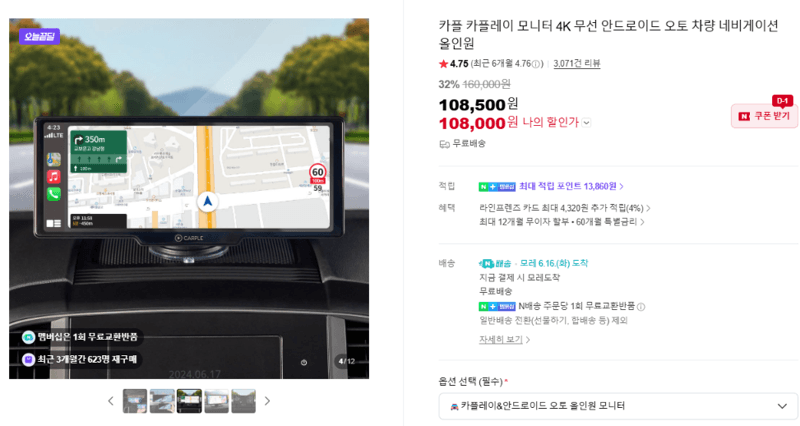Image resolution: width=800 pixels, height=426 pixels.
Task: Click info icon next to 무료교환반품
Action: click(x=641, y=307)
